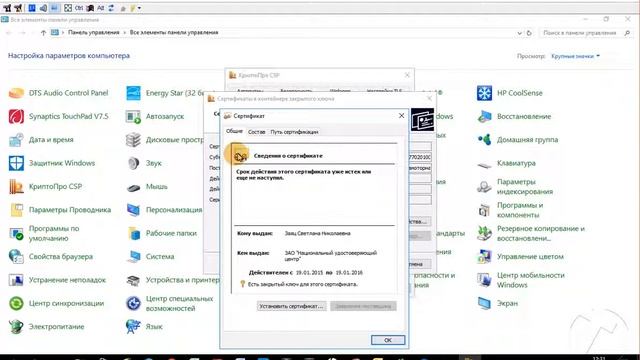640x360 pixels.
Task: Open Свойства браузера icon
Action: coord(16,256)
